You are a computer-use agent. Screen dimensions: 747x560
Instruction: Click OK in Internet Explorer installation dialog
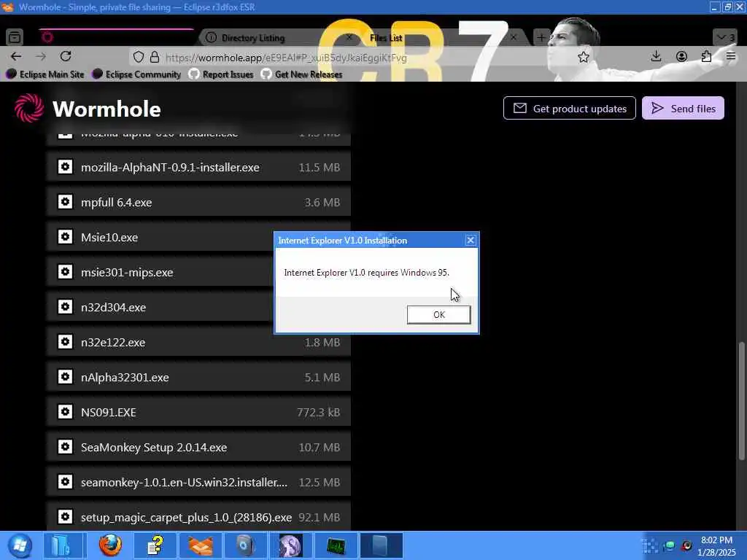coord(438,315)
